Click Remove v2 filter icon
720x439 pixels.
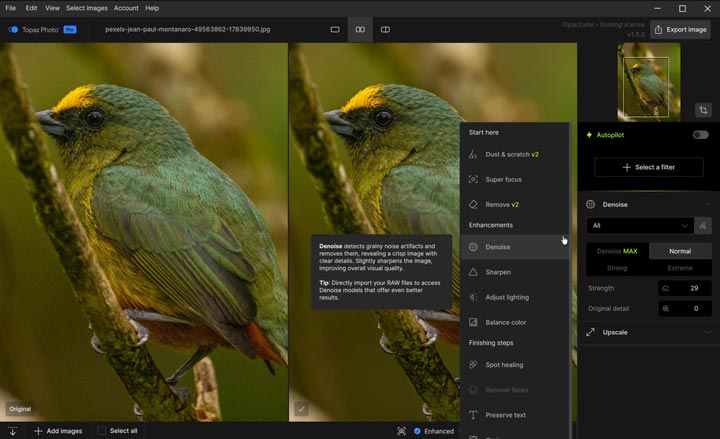pyautogui.click(x=473, y=204)
